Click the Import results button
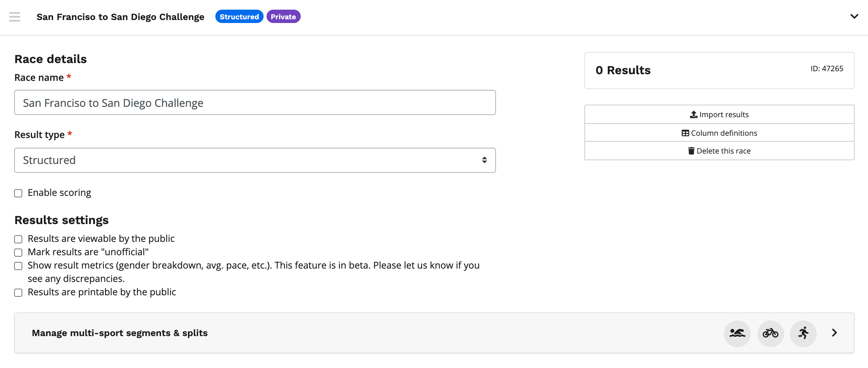 [x=724, y=115]
